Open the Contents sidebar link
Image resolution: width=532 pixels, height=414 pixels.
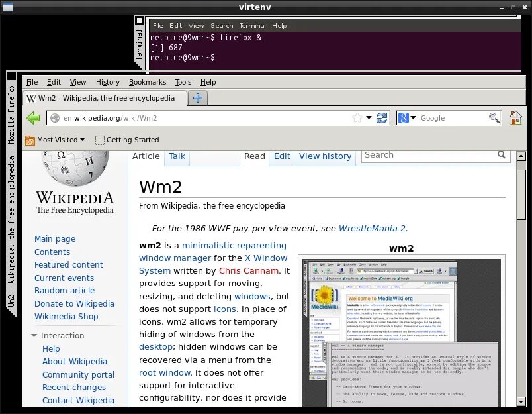[52, 252]
